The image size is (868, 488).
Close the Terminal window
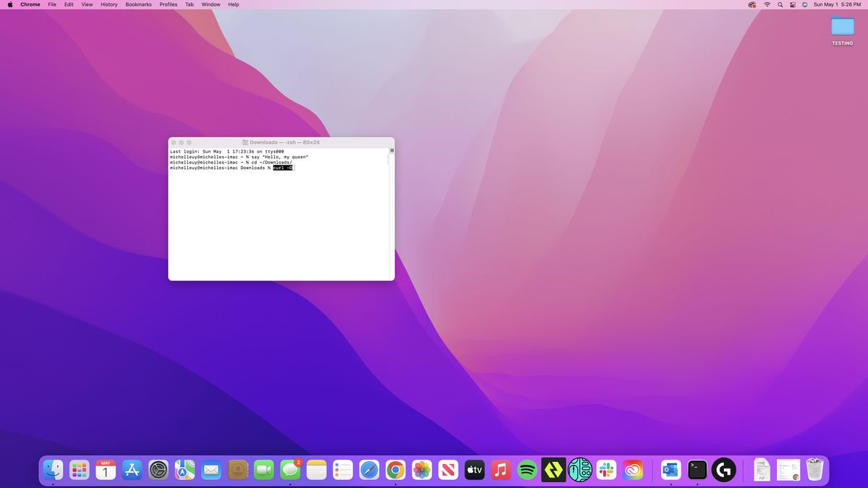pyautogui.click(x=174, y=142)
